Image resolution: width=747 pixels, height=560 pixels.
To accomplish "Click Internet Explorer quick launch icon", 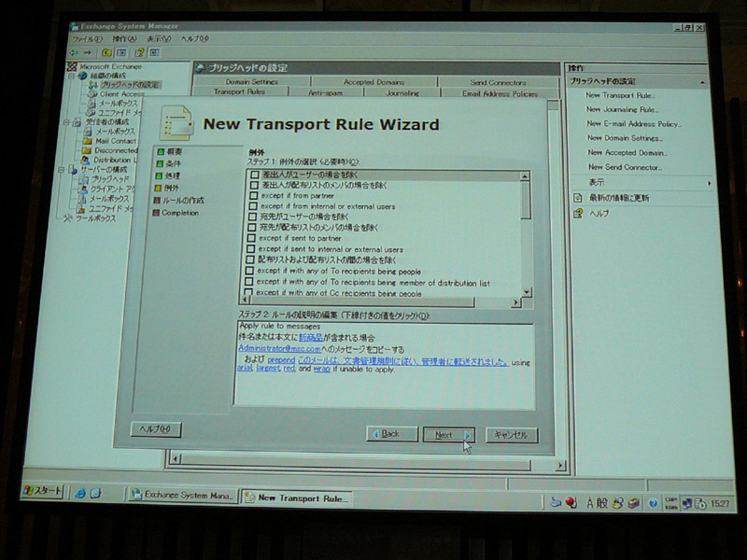I will [80, 494].
